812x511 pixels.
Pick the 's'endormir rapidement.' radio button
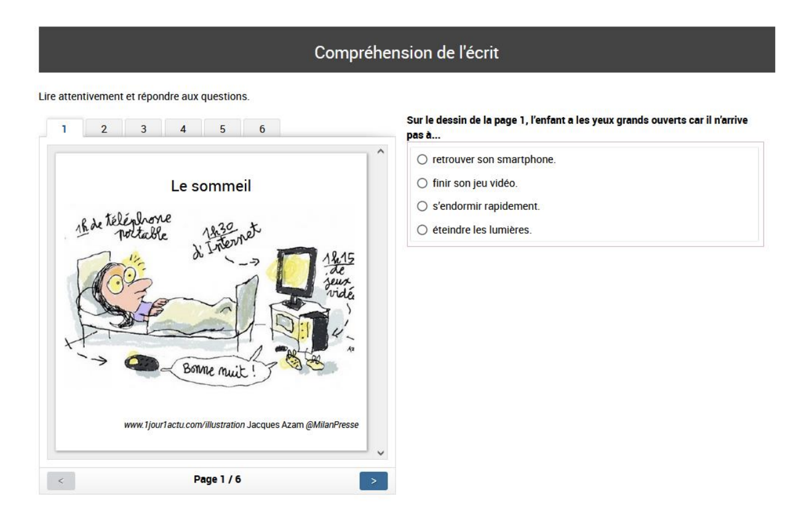pos(422,206)
